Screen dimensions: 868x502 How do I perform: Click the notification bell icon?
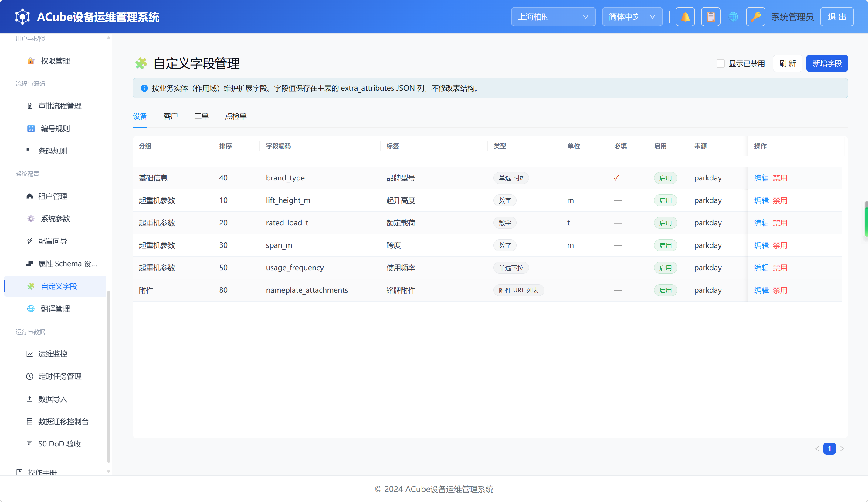point(685,16)
